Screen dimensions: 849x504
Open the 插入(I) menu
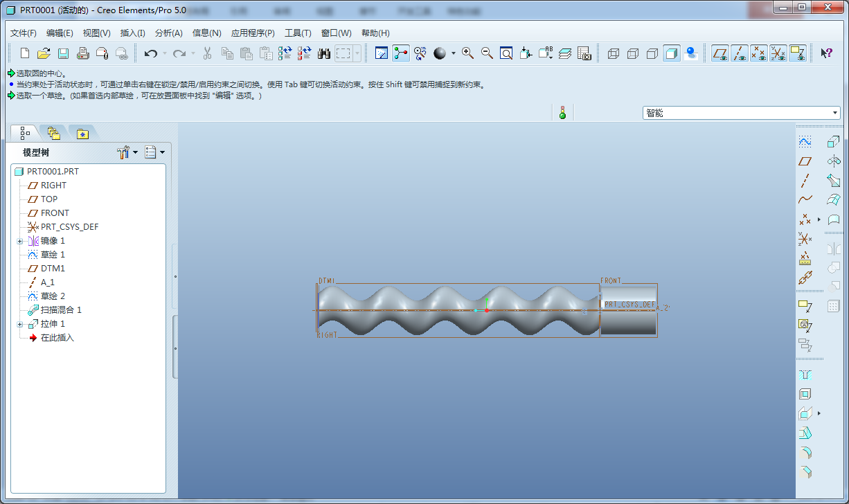tap(132, 33)
